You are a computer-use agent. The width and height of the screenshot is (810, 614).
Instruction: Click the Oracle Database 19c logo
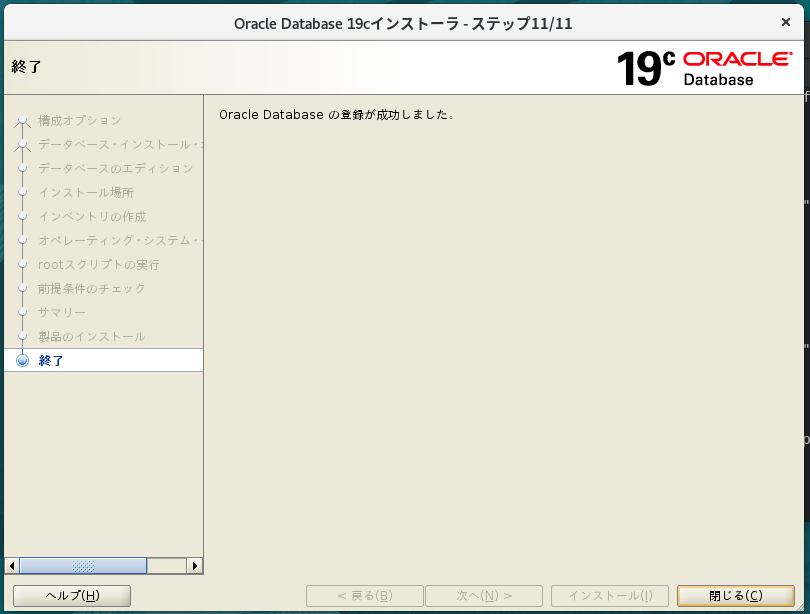pos(705,68)
